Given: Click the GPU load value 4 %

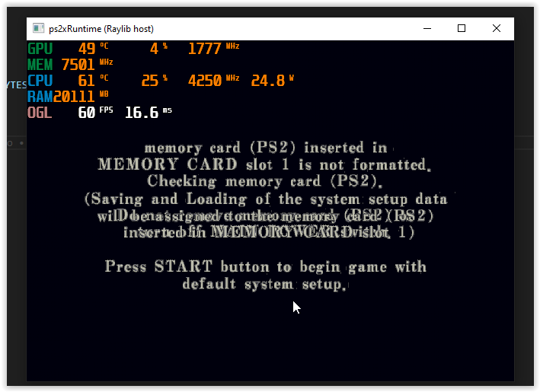Looking at the screenshot, I should [158, 49].
